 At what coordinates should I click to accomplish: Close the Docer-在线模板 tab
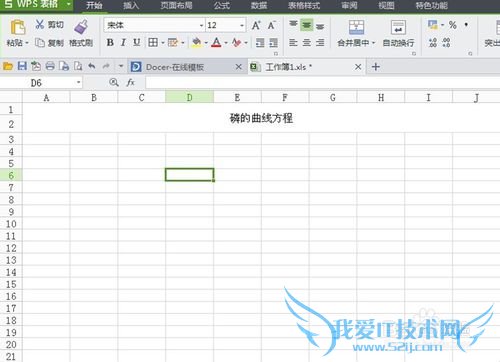coord(238,67)
